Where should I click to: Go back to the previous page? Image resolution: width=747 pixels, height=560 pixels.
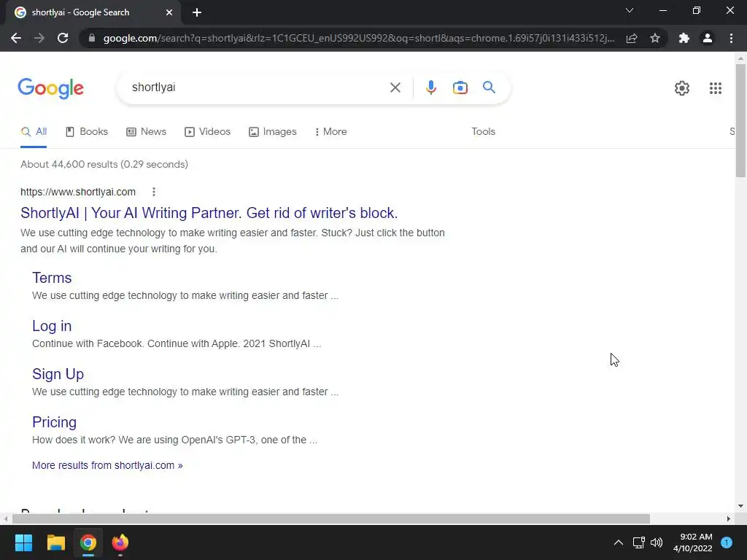coord(16,38)
